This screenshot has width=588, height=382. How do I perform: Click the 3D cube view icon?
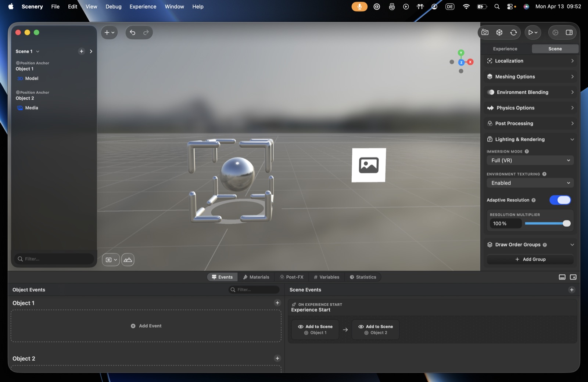(x=499, y=32)
